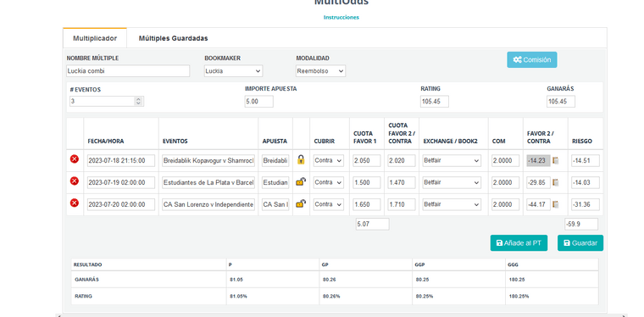
Task: Switch to Múltiples Guardadas tab
Action: click(174, 38)
